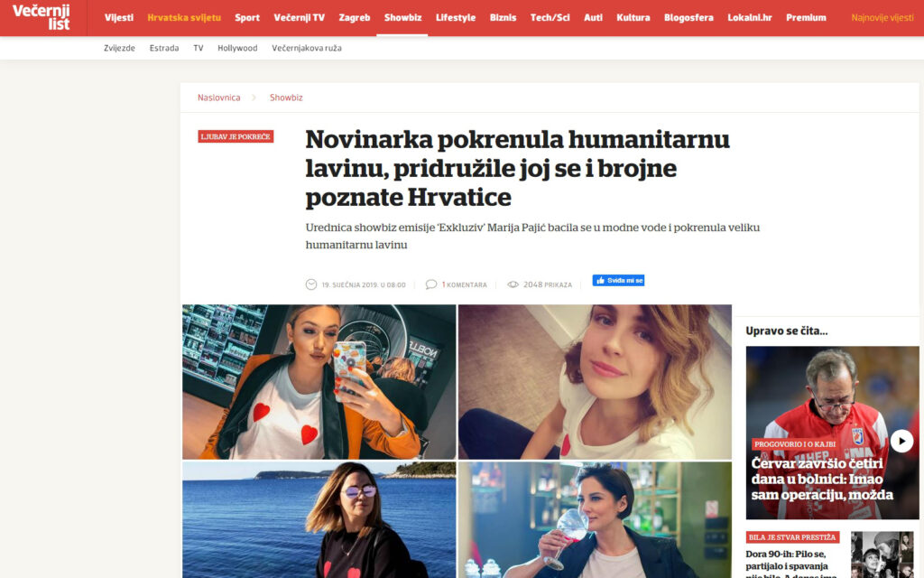Screen dimensions: 924x578
Task: Open Večernjakova ruža subcategory
Action: point(307,48)
